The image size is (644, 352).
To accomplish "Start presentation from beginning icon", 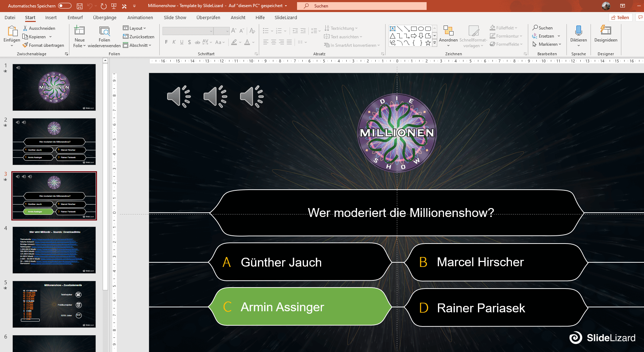I will pos(114,6).
